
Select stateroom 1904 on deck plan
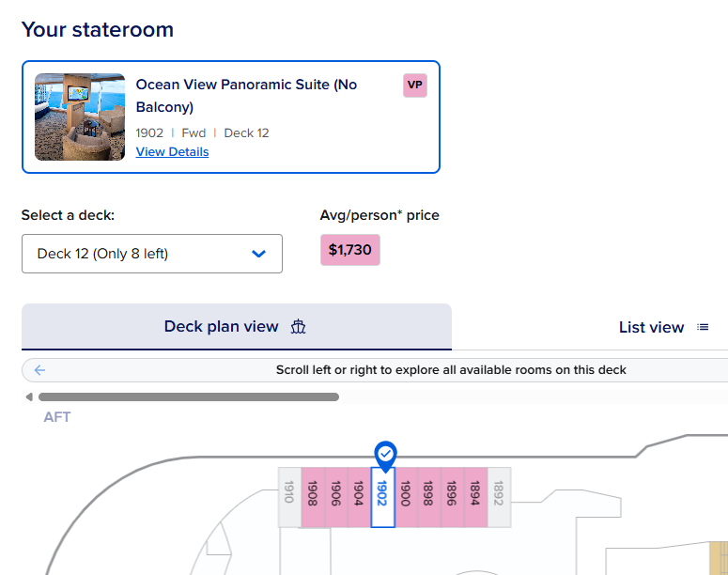coord(359,496)
